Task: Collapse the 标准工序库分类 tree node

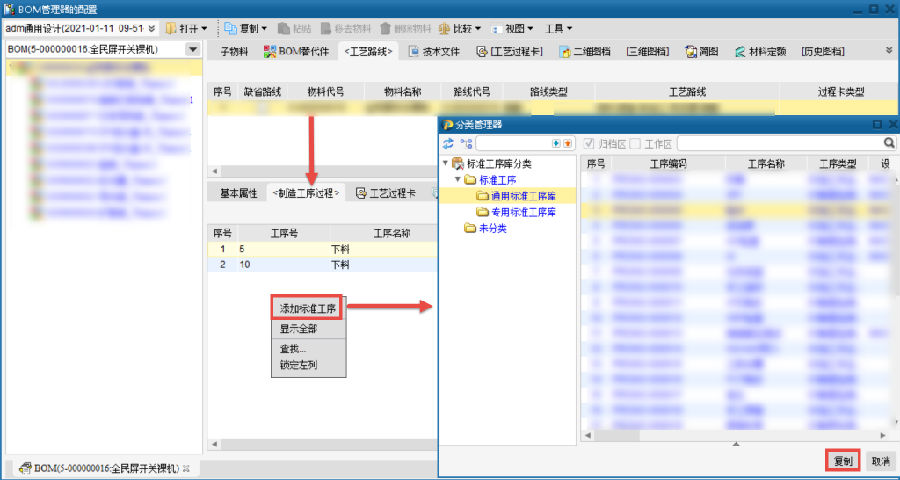Action: tap(445, 164)
